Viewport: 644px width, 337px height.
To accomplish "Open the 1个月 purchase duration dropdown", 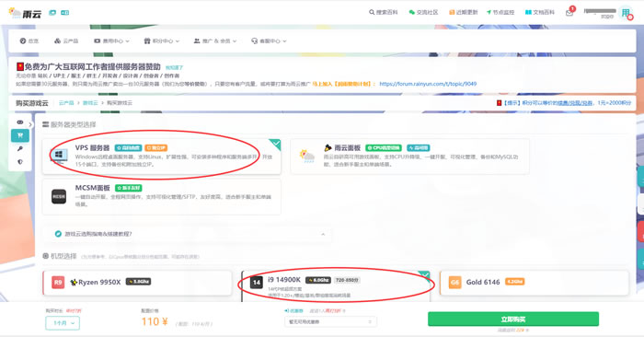I will (x=63, y=323).
